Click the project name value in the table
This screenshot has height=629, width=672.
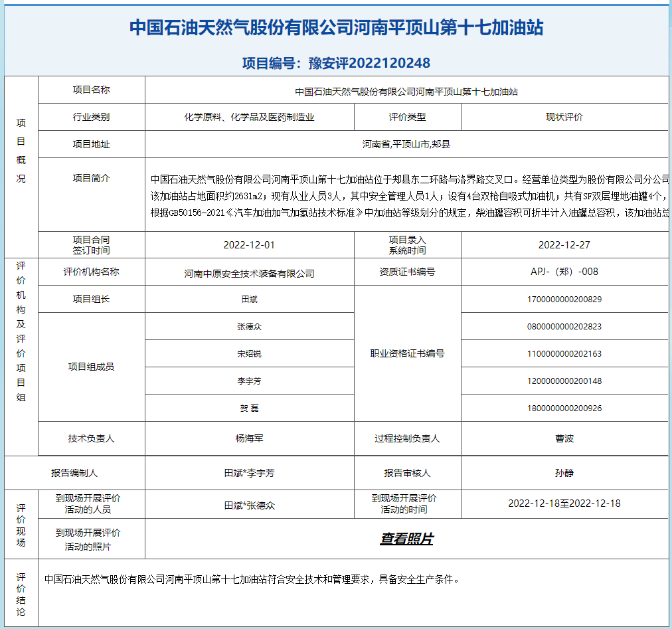[x=406, y=92]
